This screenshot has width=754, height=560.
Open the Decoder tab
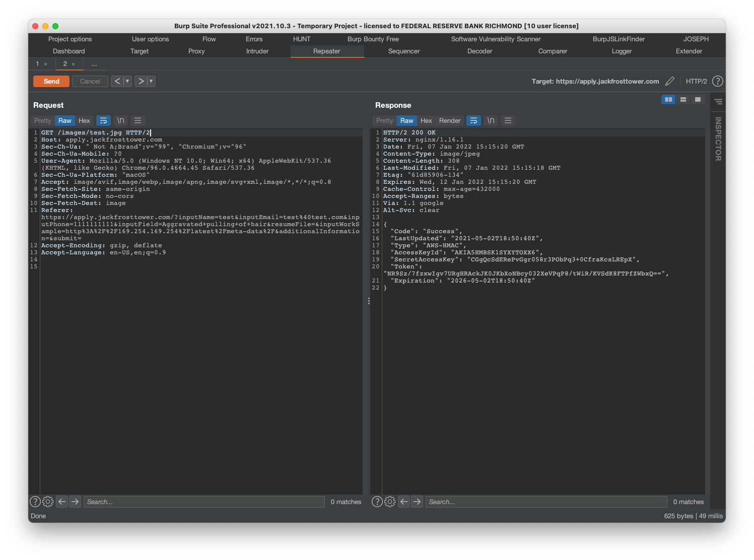point(480,51)
